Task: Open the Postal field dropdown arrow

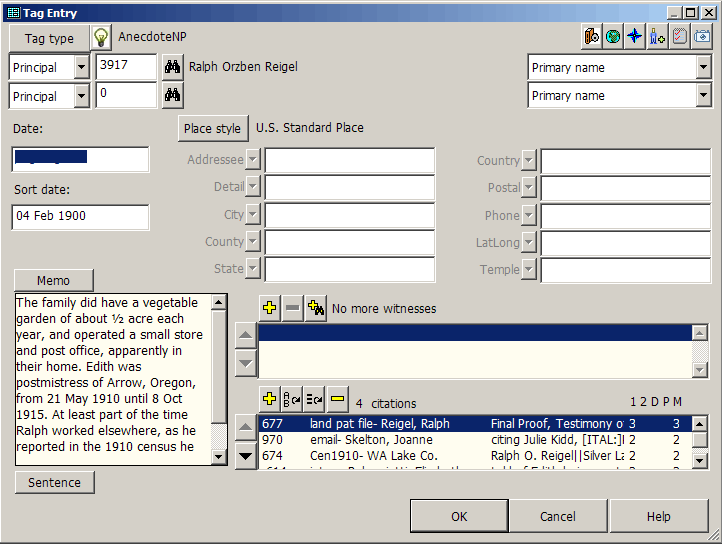Action: 529,187
